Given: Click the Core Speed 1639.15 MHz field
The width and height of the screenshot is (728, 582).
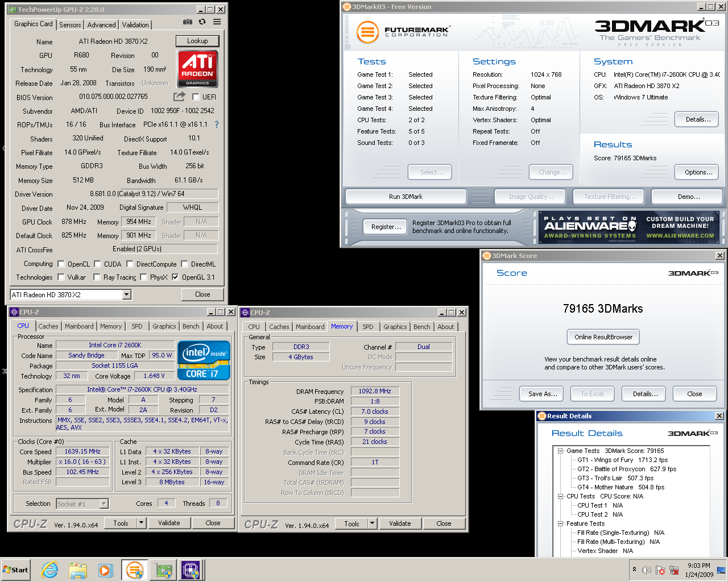Looking at the screenshot, I should pos(82,451).
